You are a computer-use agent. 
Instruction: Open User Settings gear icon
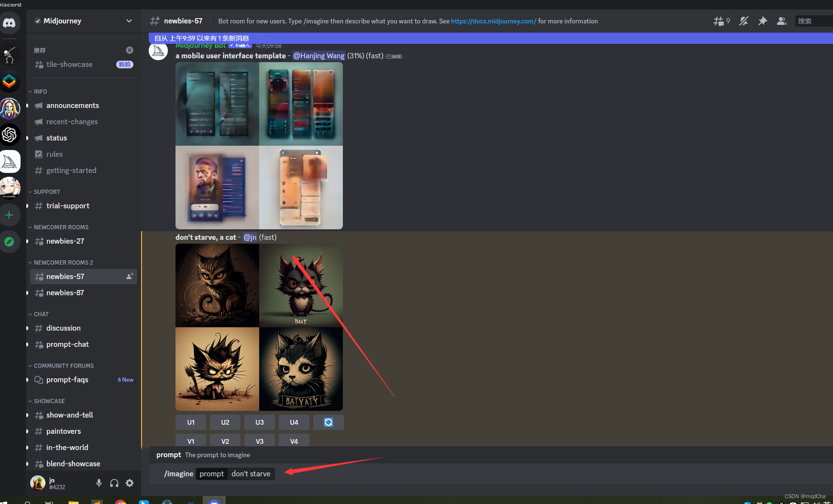coord(130,483)
